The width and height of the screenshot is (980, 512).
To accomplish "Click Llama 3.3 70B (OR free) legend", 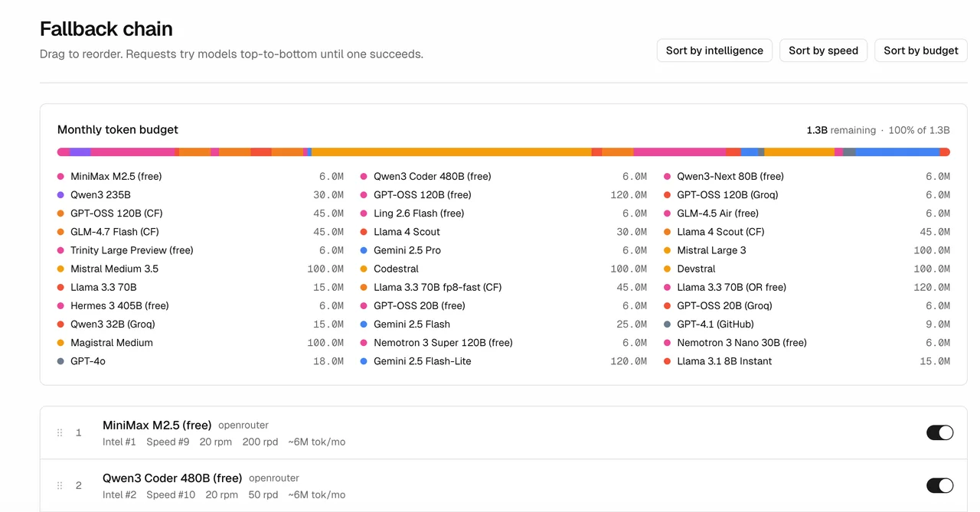I will click(731, 287).
